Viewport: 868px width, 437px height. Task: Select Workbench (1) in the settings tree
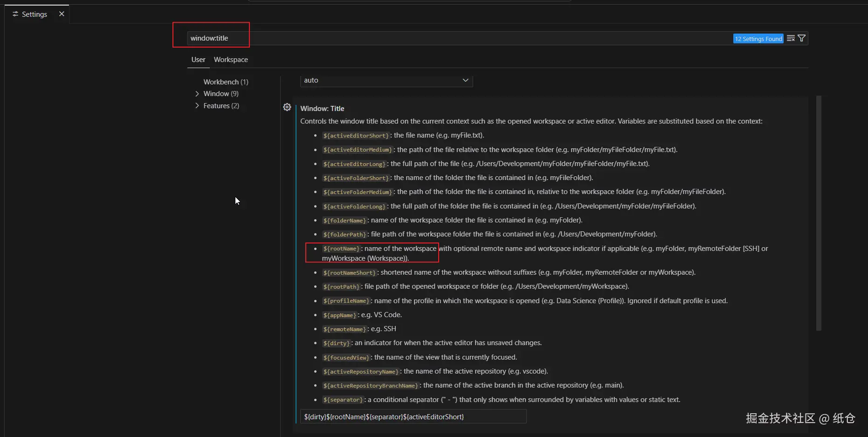click(226, 82)
